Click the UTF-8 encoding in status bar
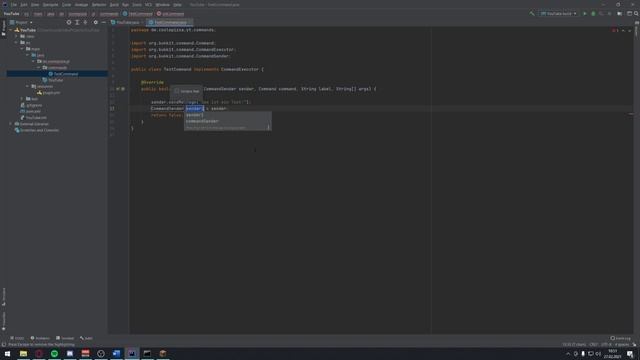 click(606, 344)
